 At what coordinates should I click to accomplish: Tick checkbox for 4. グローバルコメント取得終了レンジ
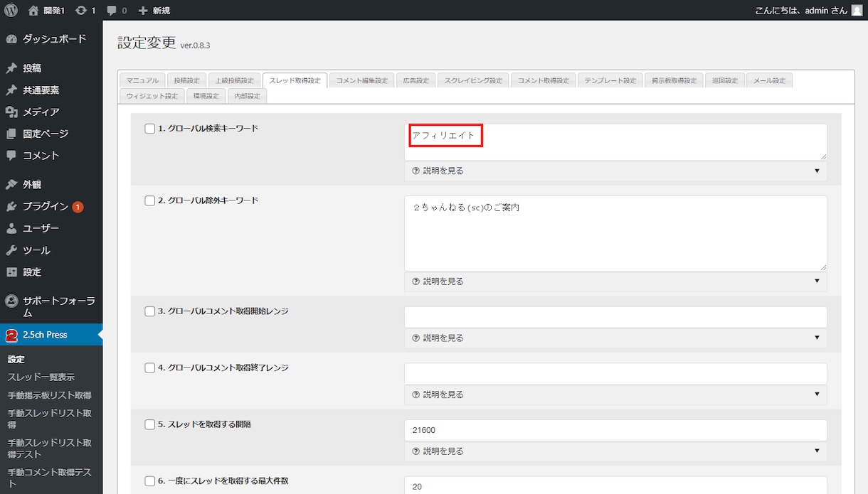pos(150,367)
